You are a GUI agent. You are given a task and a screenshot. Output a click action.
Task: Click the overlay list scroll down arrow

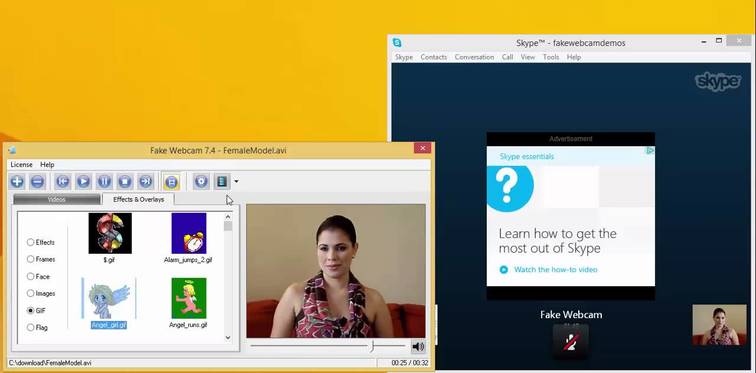(x=228, y=338)
